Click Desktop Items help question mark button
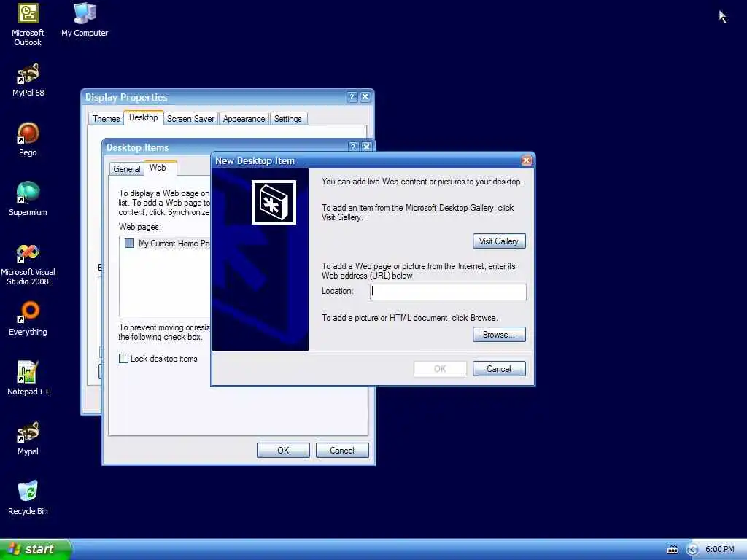This screenshot has height=560, width=747. click(x=353, y=147)
